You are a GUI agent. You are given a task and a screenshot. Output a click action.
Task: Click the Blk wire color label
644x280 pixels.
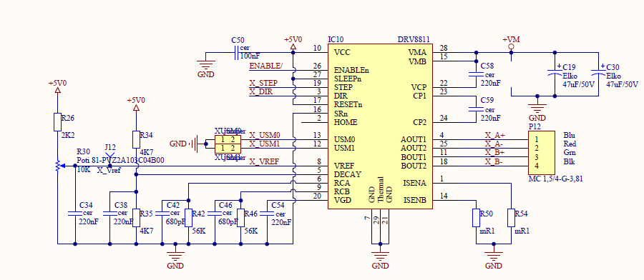click(570, 161)
